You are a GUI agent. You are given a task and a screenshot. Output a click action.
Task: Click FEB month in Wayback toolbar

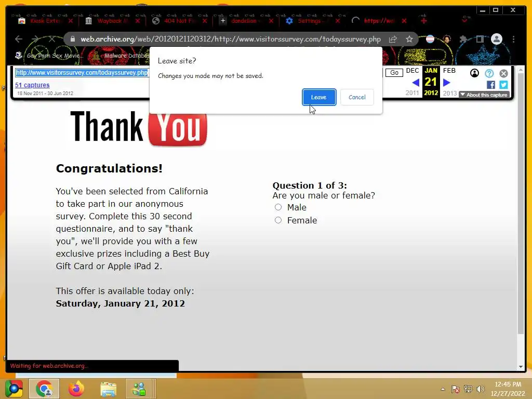tap(449, 71)
